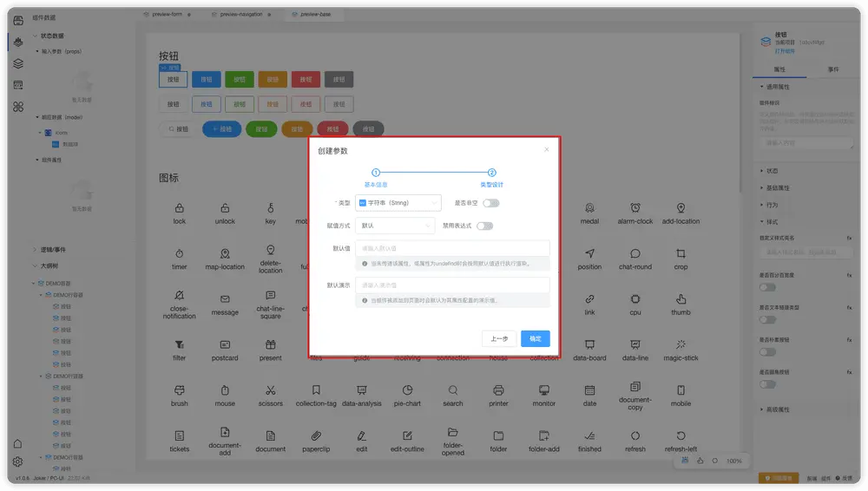Click the alarm-clock icon
Viewport: 868px width, 491px height.
[x=635, y=209]
